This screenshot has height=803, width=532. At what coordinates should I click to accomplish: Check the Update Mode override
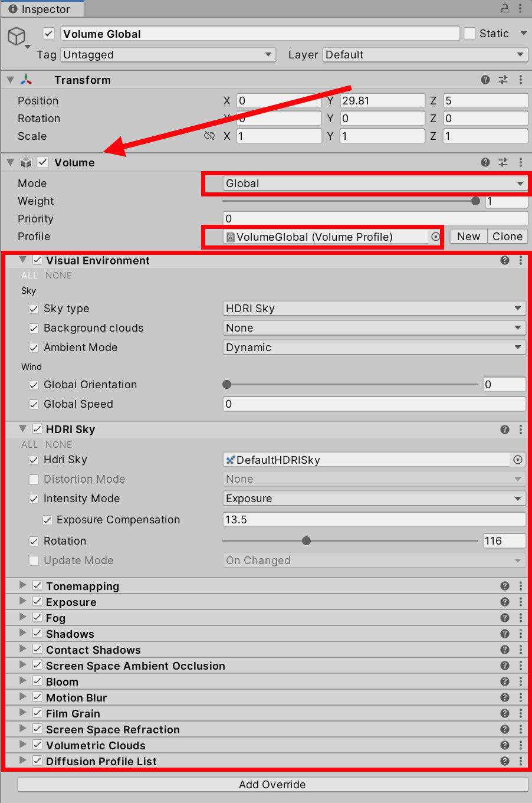34,561
